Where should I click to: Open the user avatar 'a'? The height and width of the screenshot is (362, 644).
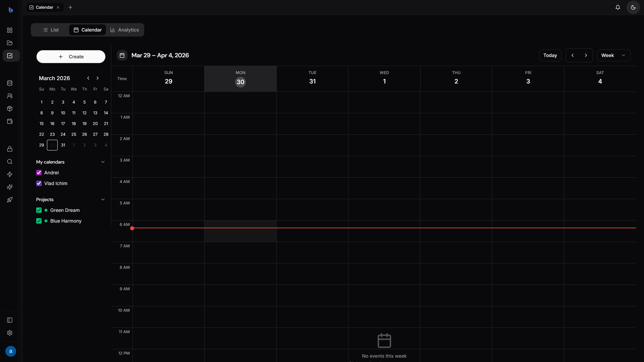pos(11,351)
